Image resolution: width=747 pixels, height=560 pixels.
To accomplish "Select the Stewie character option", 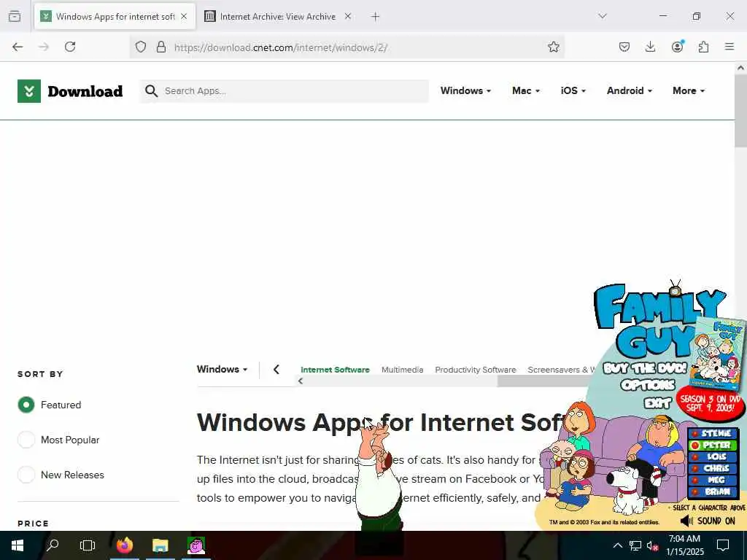I will (x=713, y=433).
